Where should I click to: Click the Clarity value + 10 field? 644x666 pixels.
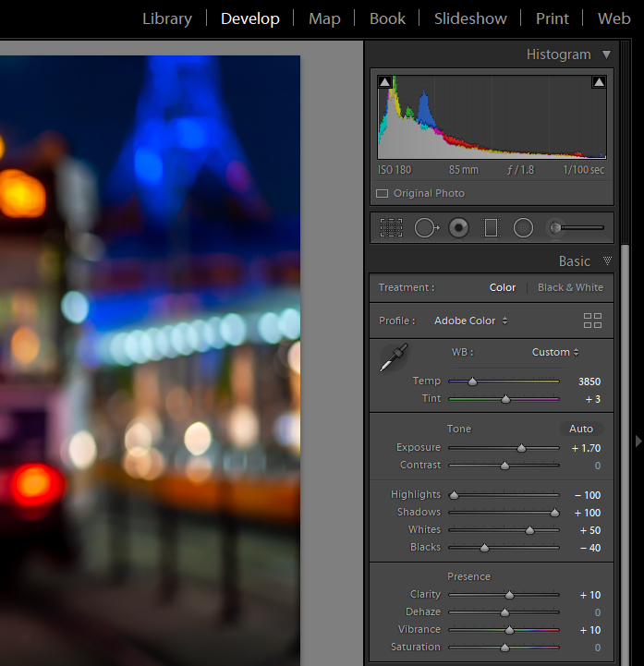pos(590,596)
